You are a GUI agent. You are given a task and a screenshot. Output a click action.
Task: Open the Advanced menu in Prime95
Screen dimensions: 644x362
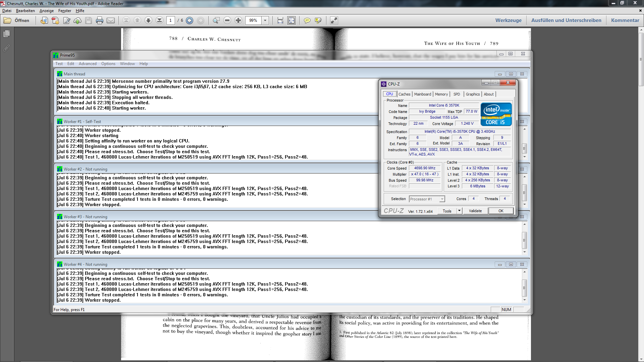click(88, 64)
